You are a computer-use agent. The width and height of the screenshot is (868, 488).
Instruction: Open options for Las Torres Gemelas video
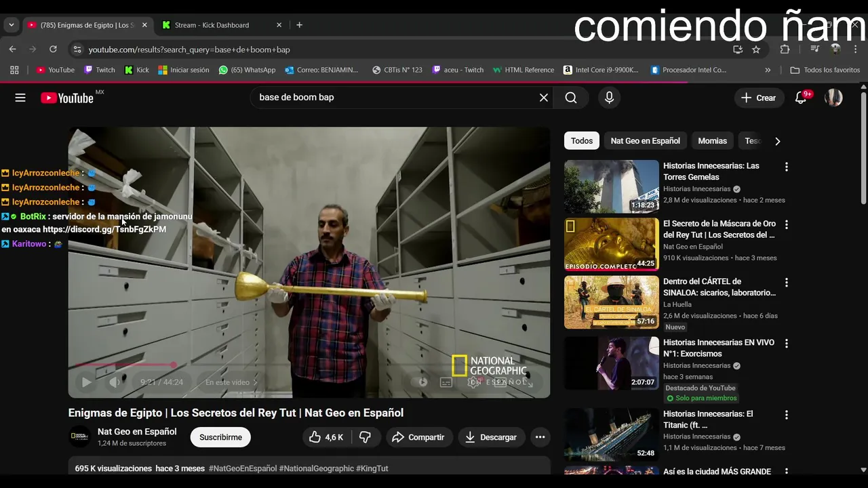786,167
